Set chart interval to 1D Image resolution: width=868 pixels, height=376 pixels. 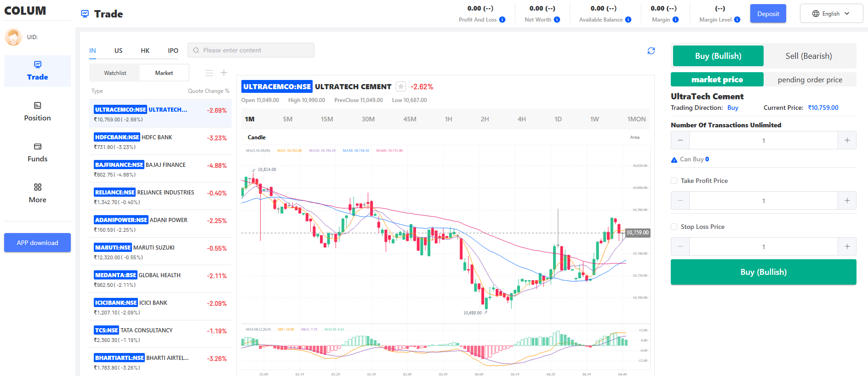[x=558, y=119]
